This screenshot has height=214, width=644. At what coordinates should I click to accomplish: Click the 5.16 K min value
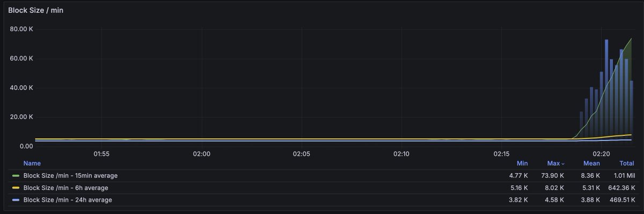pos(519,188)
